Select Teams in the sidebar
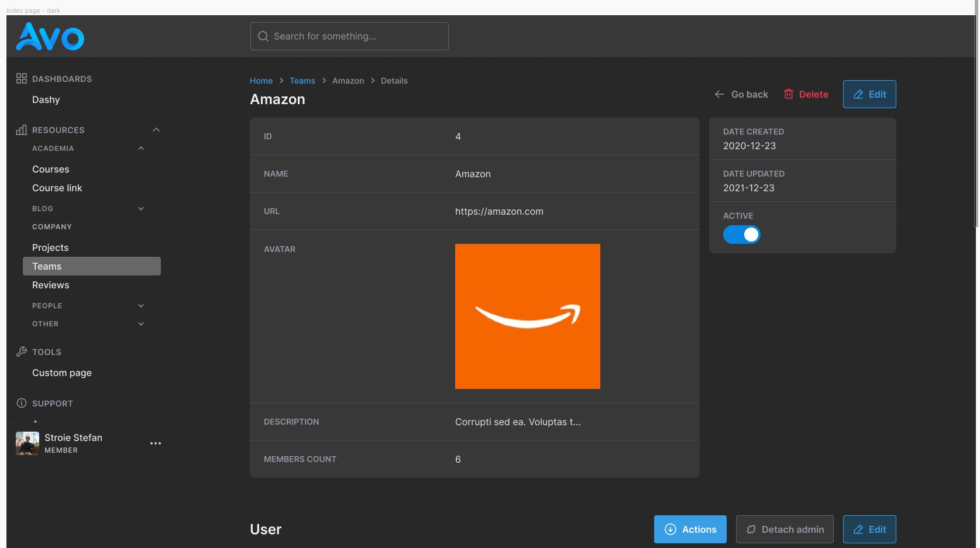This screenshot has width=980, height=548. click(x=92, y=266)
